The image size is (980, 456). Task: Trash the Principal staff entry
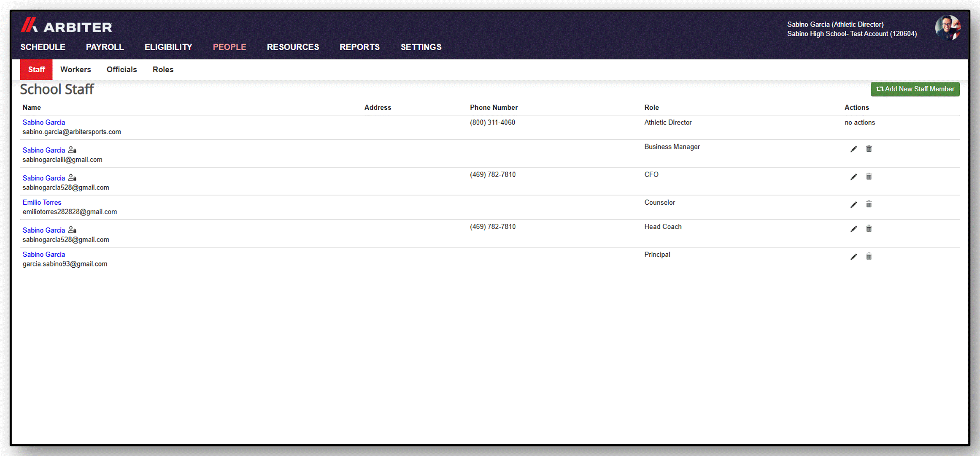pyautogui.click(x=869, y=256)
